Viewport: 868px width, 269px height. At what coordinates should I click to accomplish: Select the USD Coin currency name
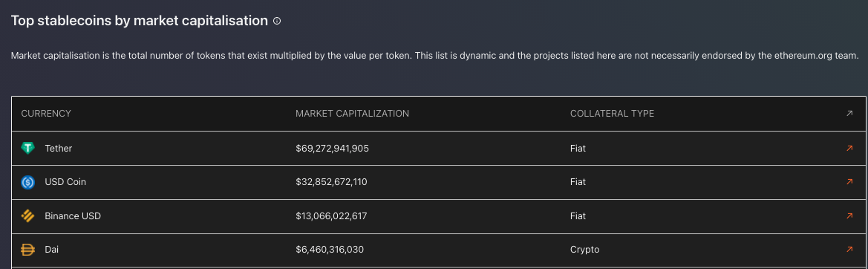pyautogui.click(x=65, y=182)
